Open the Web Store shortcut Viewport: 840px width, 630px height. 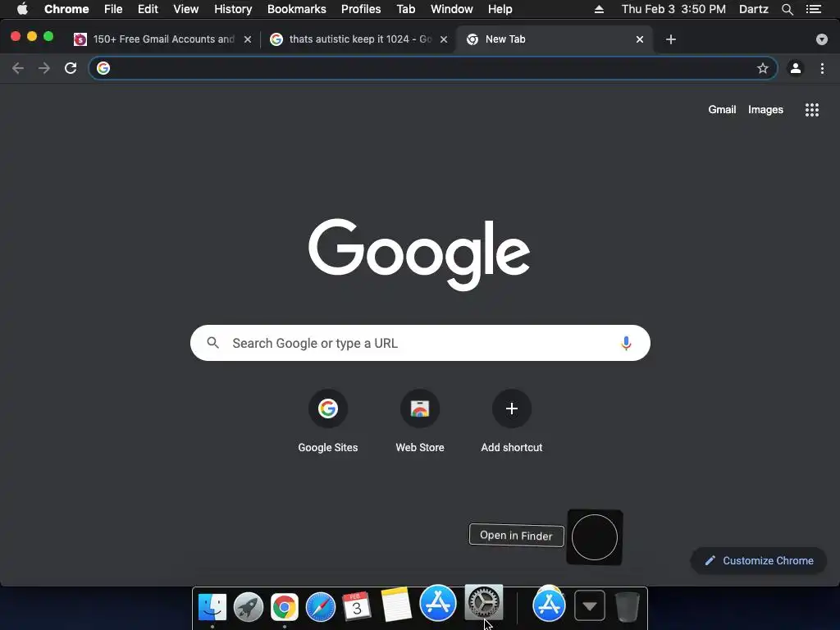[x=420, y=422]
